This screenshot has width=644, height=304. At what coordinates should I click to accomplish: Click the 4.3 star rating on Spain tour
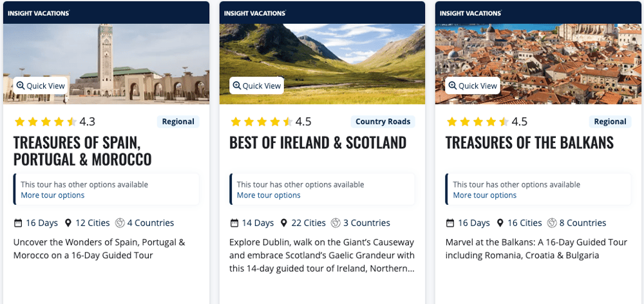tap(55, 122)
